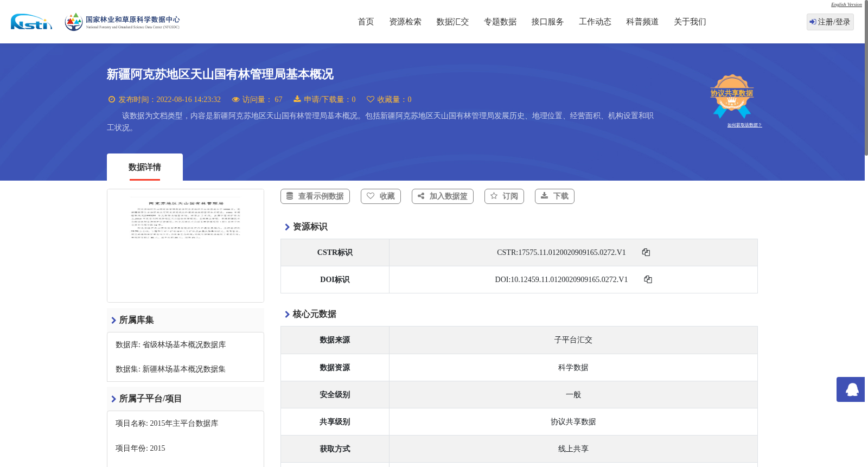The width and height of the screenshot is (868, 467).
Task: Open 接口服务 menu item
Action: tap(547, 22)
